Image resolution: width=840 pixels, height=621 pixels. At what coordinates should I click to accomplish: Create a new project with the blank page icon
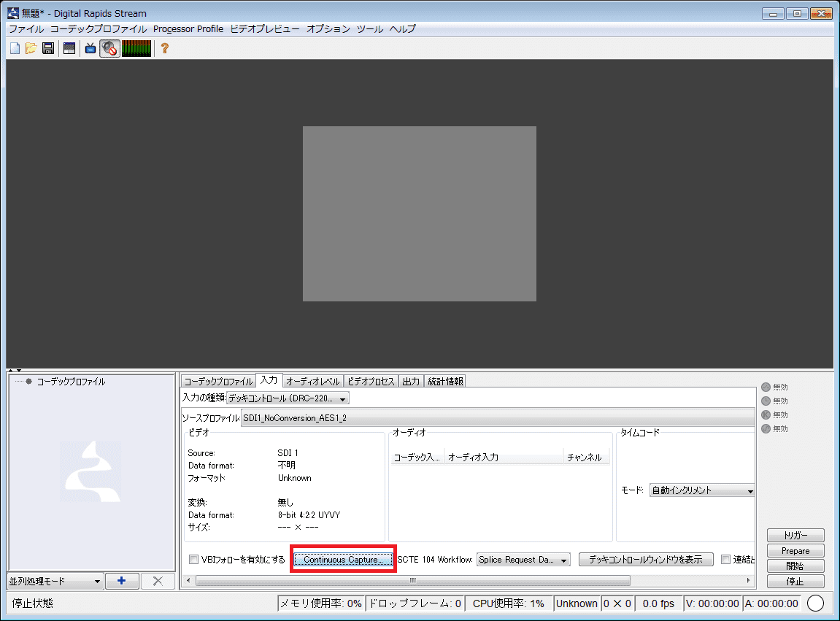click(15, 49)
